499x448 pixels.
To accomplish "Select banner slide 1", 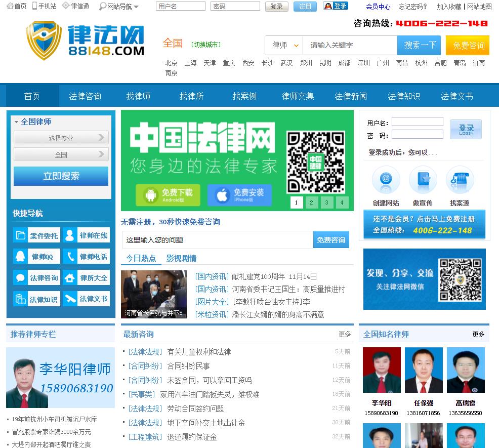I will coord(296,202).
